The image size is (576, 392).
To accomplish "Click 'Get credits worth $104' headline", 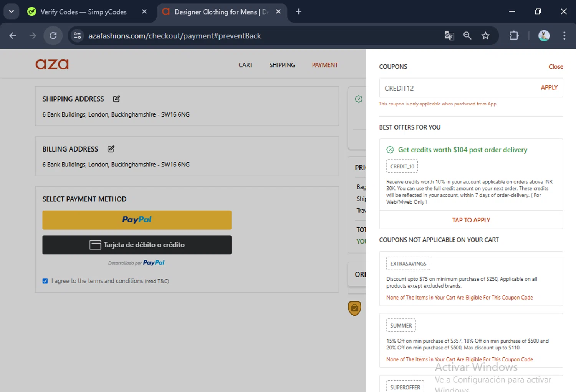I will 462,150.
